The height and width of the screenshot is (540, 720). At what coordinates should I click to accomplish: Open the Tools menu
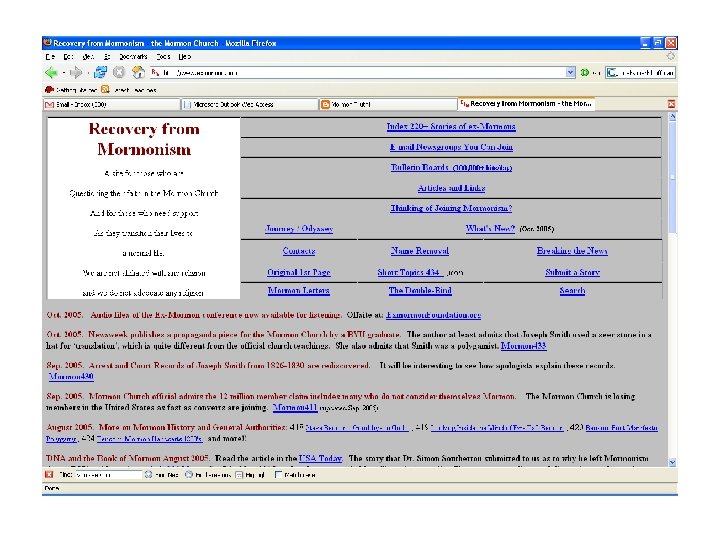pos(163,56)
